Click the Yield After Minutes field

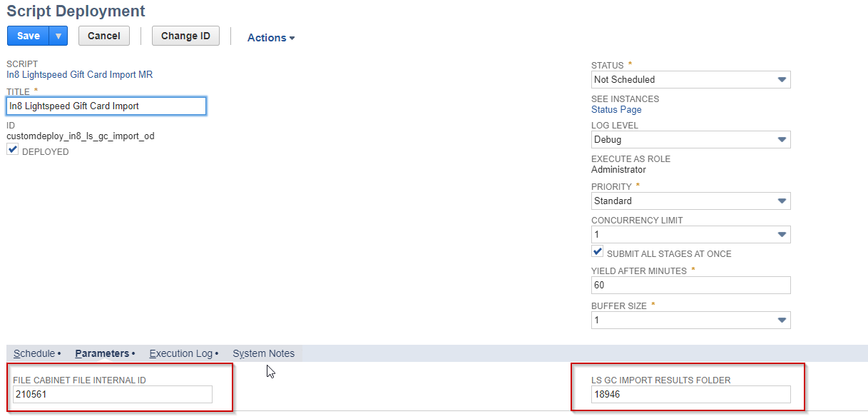pyautogui.click(x=690, y=286)
